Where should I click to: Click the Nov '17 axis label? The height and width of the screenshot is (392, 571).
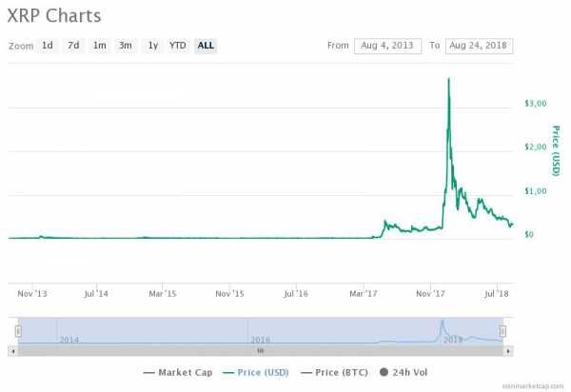[x=430, y=294]
